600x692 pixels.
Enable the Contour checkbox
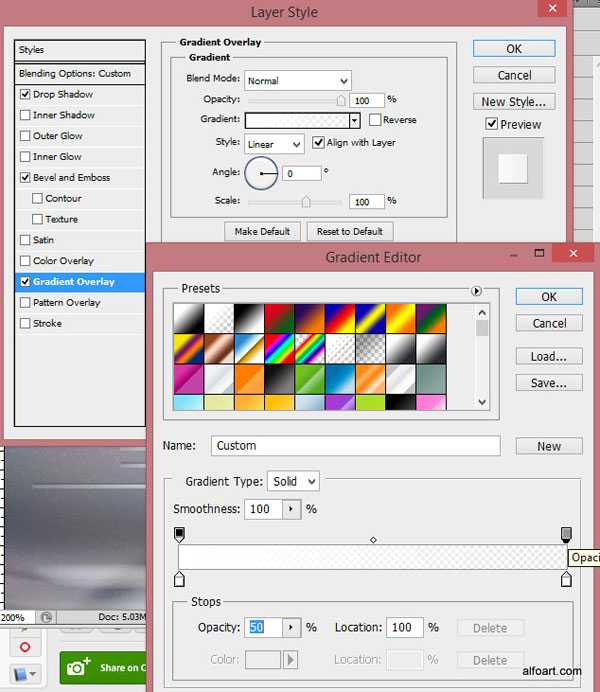click(x=38, y=198)
